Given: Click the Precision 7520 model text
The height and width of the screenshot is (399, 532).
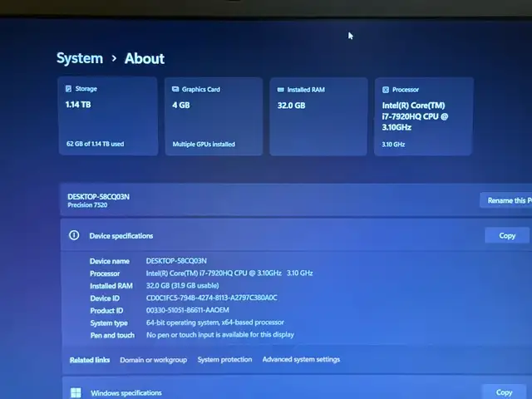Looking at the screenshot, I should [87, 205].
